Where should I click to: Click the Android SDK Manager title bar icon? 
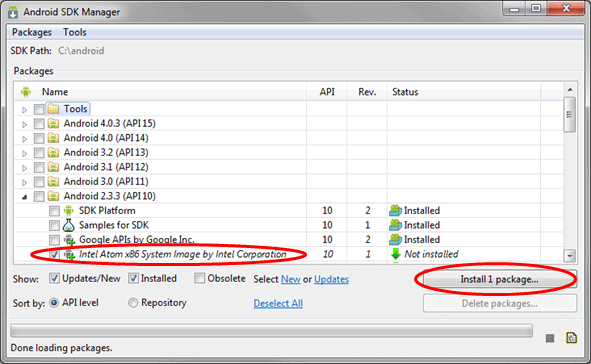coord(13,12)
